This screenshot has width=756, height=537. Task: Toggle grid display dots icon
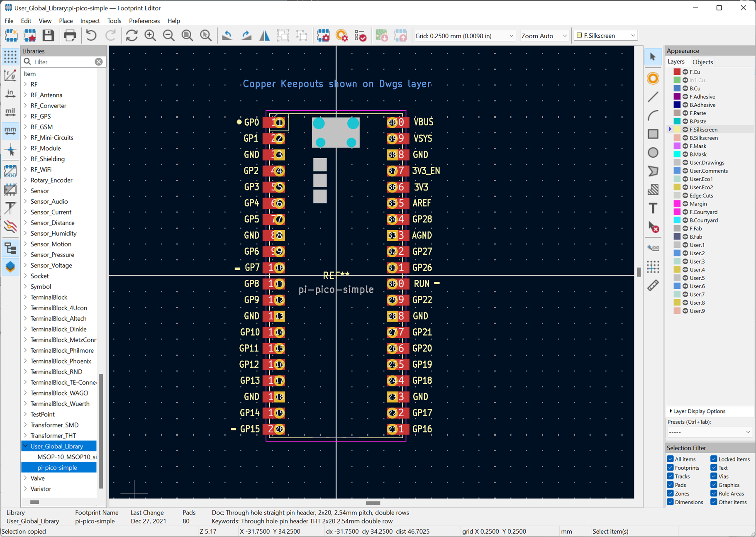click(x=10, y=56)
